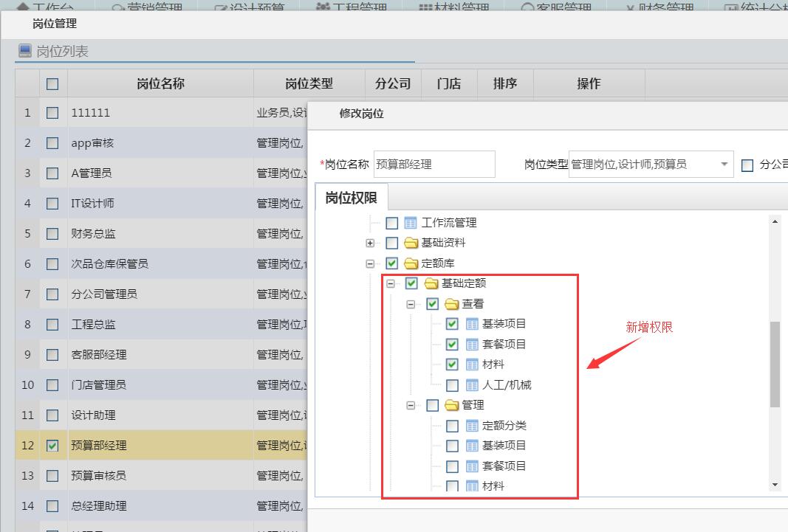Click the 工作流管理 table icon
Screen dimensions: 788x532
click(411, 223)
